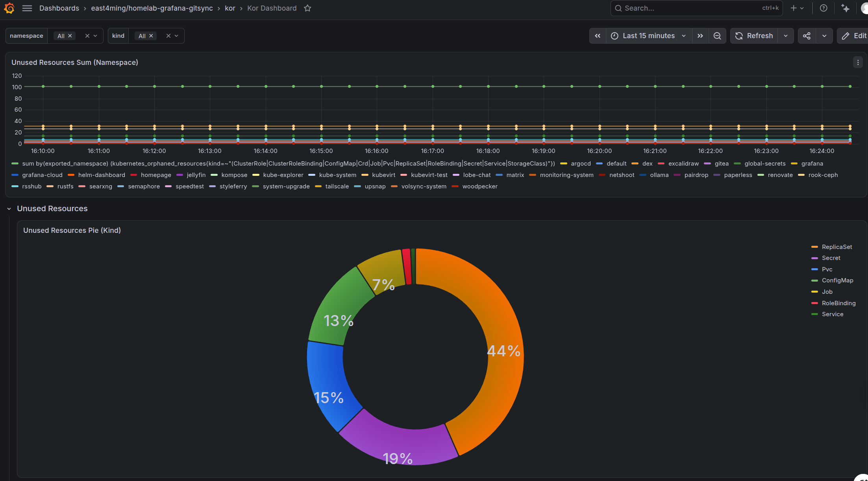Open the Unused Resources Sum panel menu
The image size is (868, 481).
858,63
